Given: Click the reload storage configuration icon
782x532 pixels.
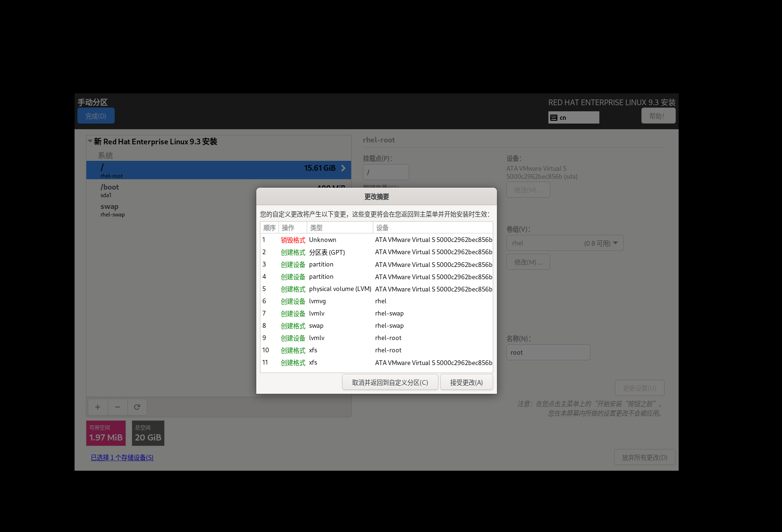Looking at the screenshot, I should 137,407.
